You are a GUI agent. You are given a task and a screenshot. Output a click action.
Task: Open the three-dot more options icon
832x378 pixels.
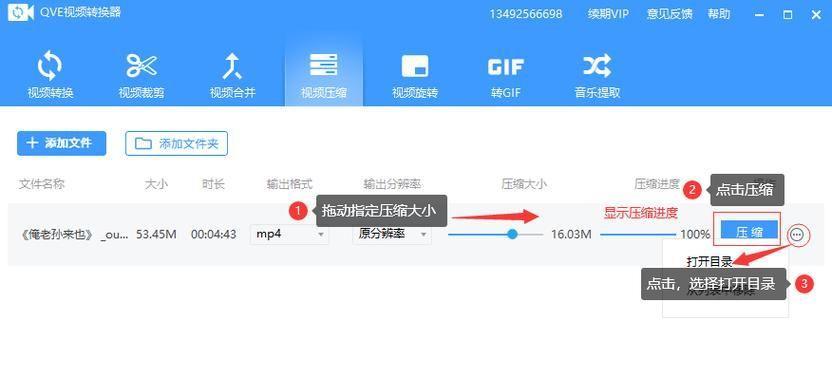(797, 234)
